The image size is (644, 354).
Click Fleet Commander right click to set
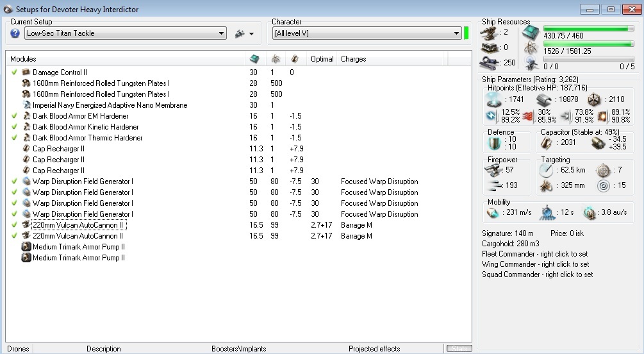pyautogui.click(x=535, y=254)
